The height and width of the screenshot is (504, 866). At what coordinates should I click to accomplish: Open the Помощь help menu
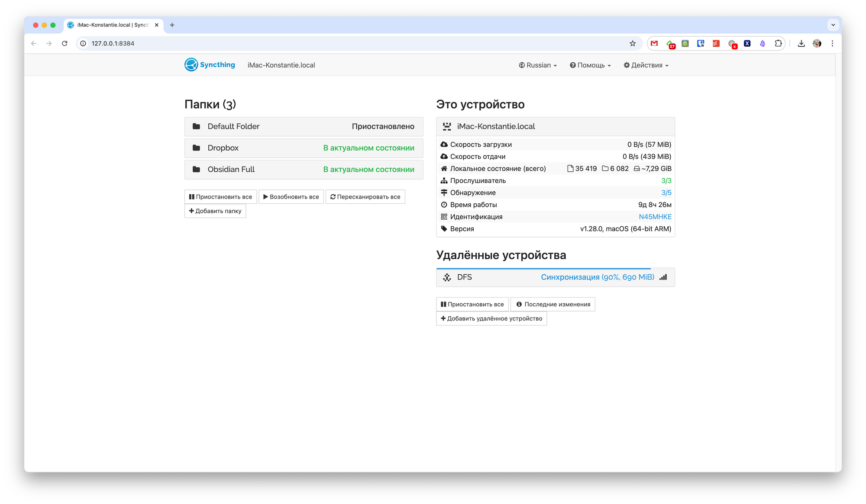coord(590,65)
